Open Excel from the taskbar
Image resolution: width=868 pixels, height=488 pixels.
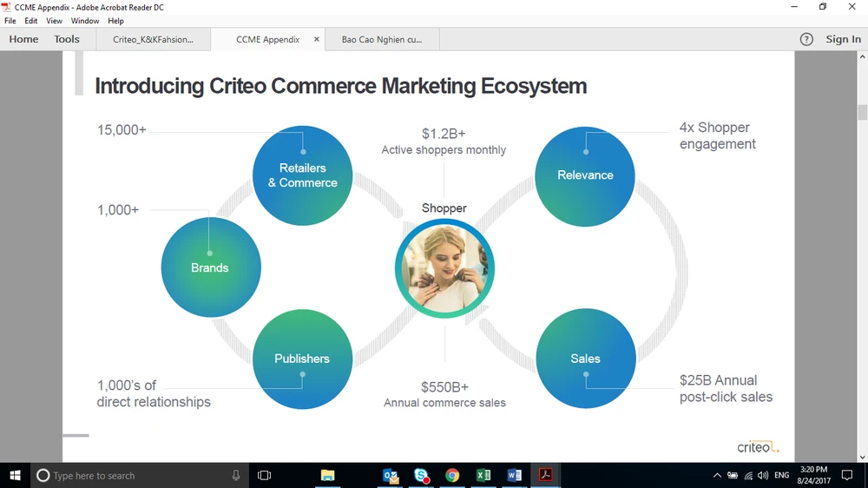click(x=483, y=476)
